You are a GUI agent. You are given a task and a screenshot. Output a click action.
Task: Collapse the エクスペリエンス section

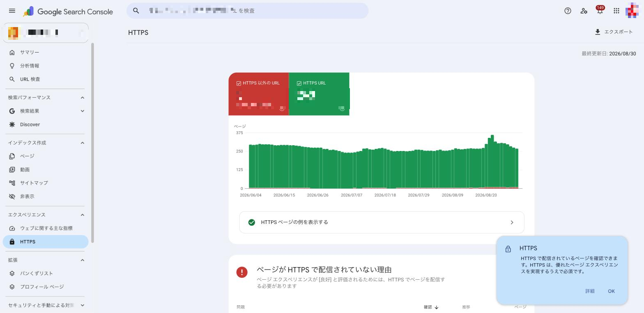click(83, 215)
